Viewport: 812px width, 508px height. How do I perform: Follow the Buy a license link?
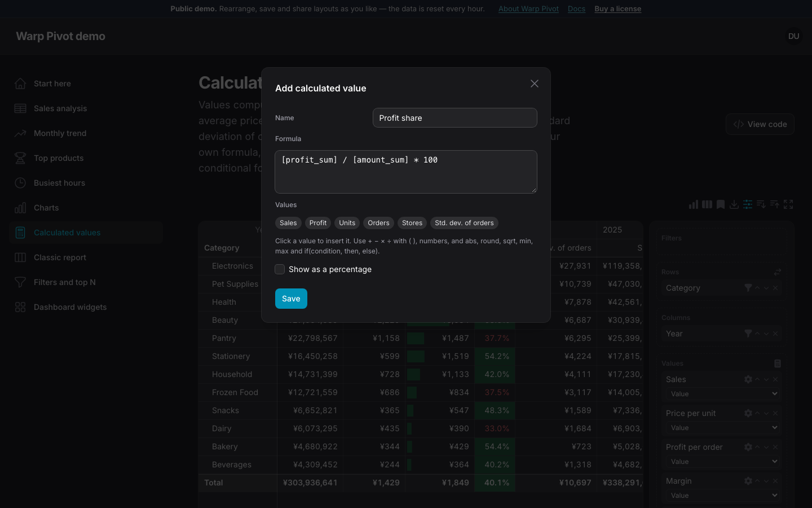pyautogui.click(x=617, y=9)
